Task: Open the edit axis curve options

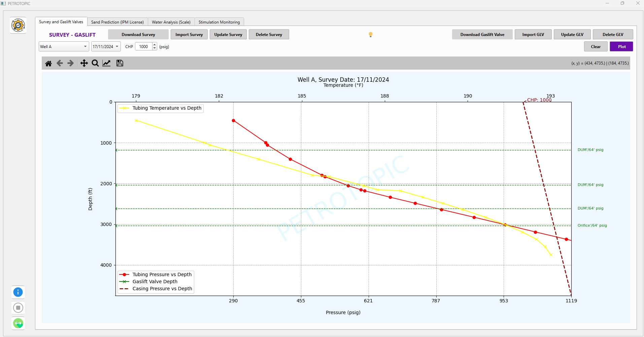Action: (106, 63)
